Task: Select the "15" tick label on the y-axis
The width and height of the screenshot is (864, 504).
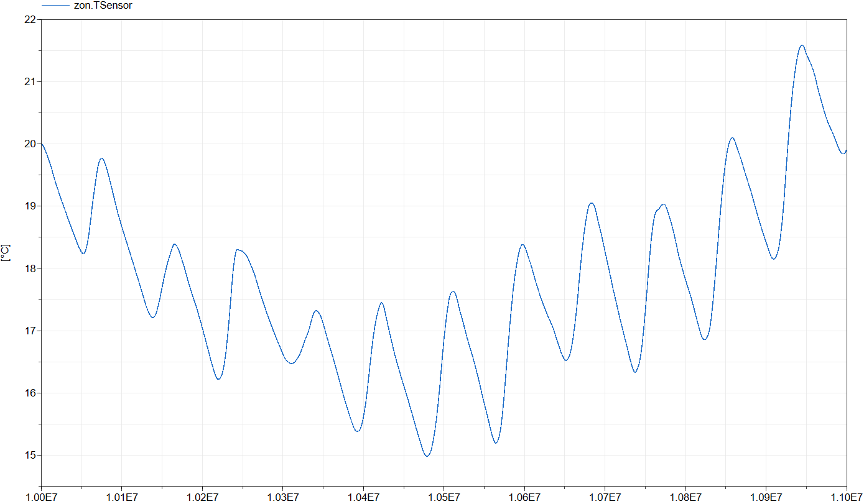Action: pyautogui.click(x=30, y=454)
